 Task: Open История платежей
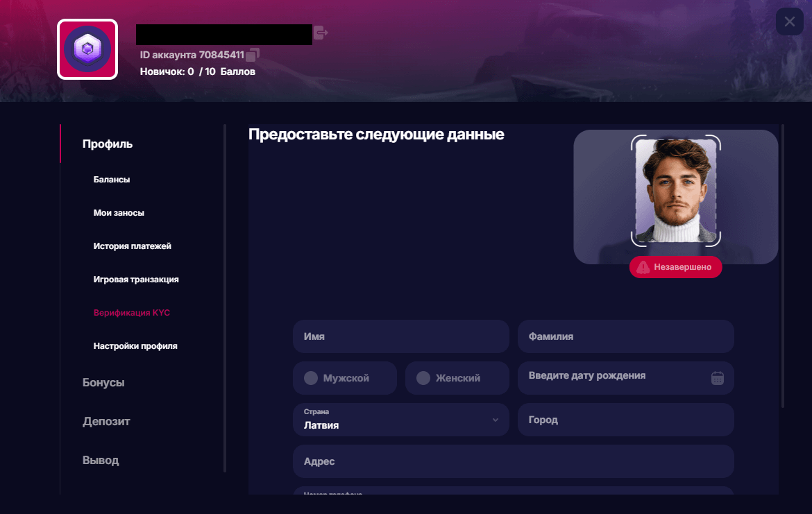click(x=132, y=246)
